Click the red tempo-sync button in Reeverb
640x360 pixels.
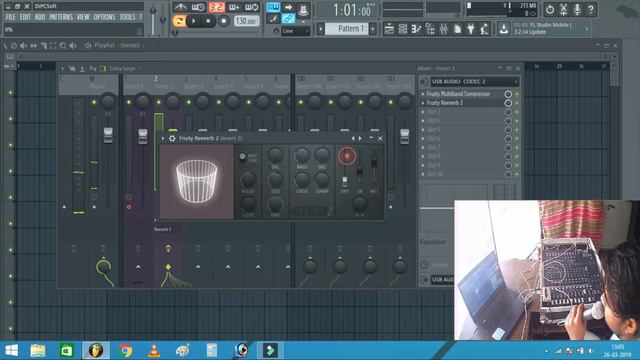coord(347,156)
